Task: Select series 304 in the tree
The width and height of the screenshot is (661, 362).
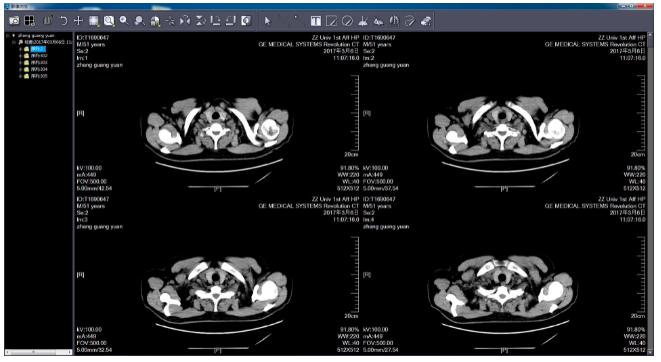Action: (x=39, y=69)
